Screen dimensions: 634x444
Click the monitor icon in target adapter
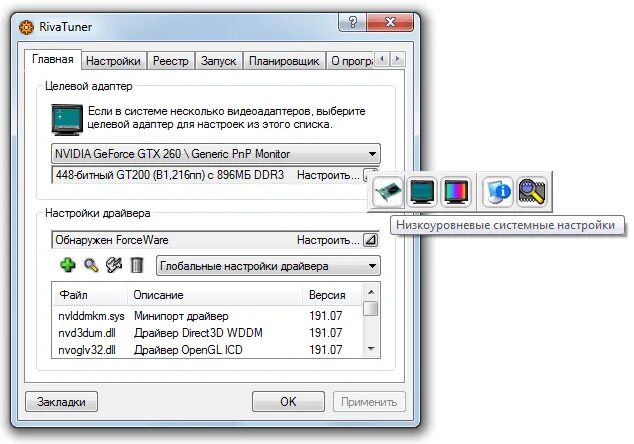pos(67,119)
